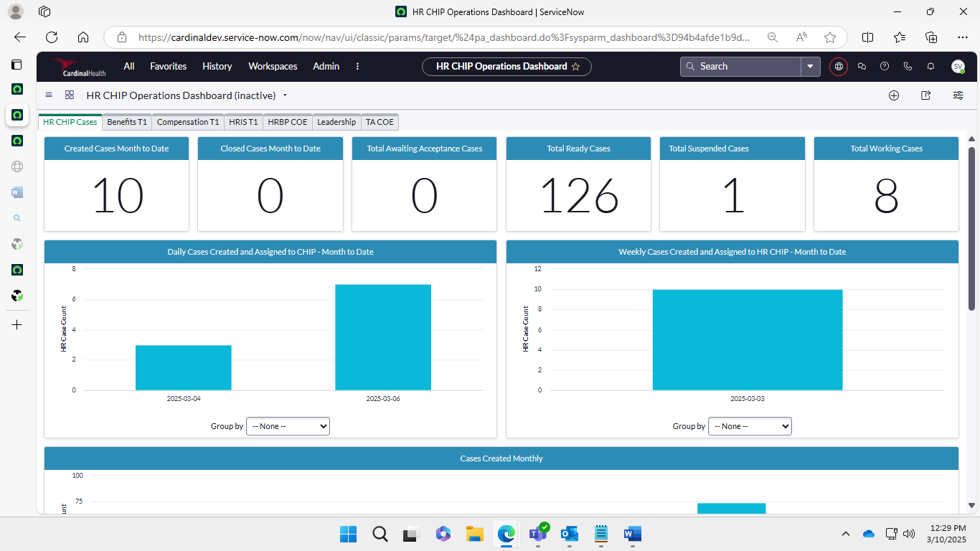Favorite the dashboard using the star in the title pill
The width and height of the screenshot is (980, 551).
(x=575, y=67)
